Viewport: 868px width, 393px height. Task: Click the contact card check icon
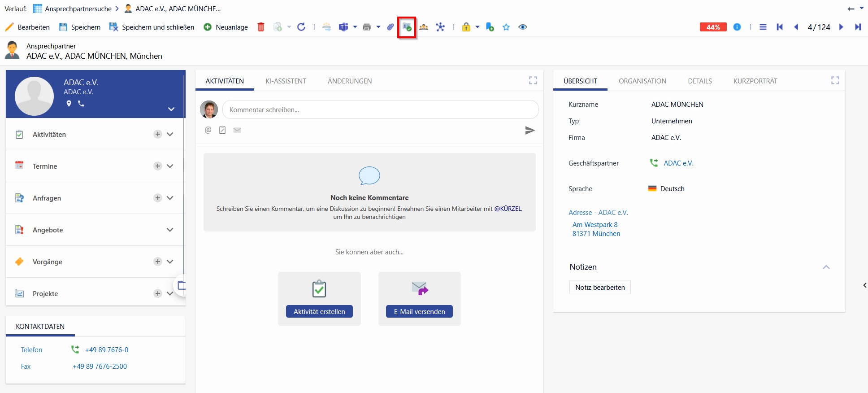point(407,27)
